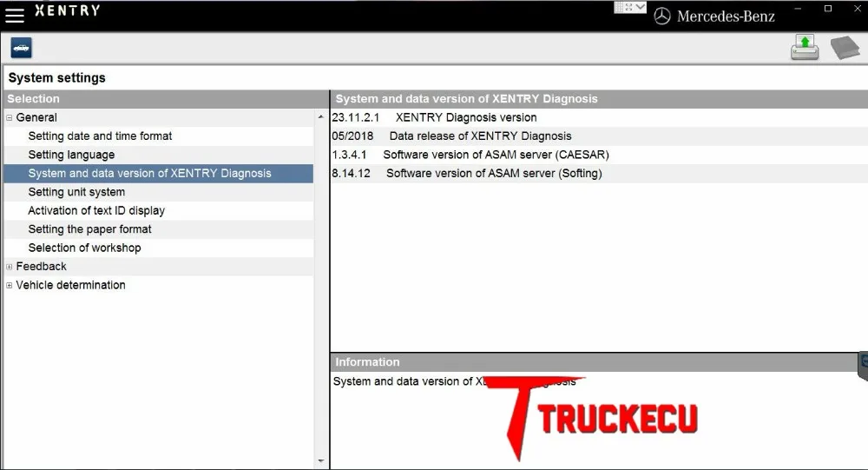Click the print/export printer icon
The height and width of the screenshot is (470, 868).
[805, 47]
